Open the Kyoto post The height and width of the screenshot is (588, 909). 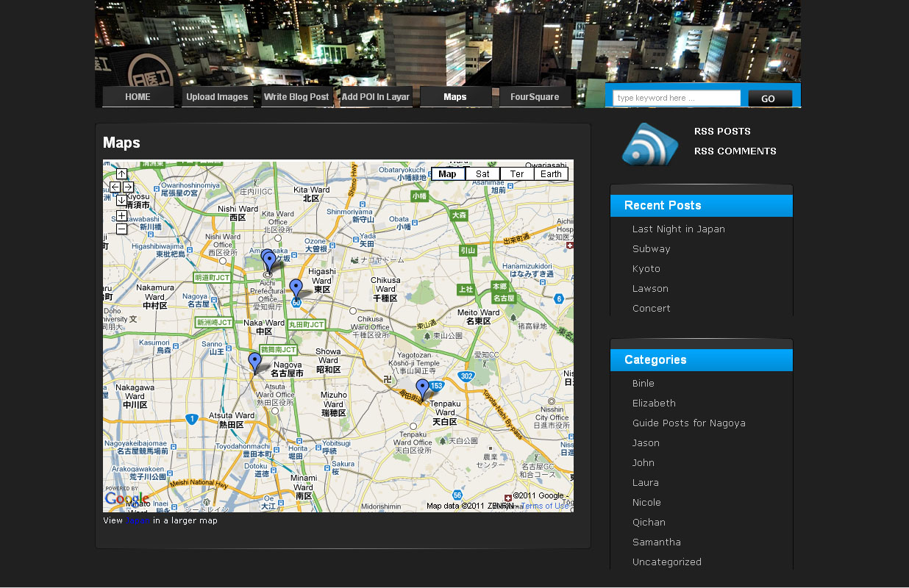pyautogui.click(x=646, y=269)
